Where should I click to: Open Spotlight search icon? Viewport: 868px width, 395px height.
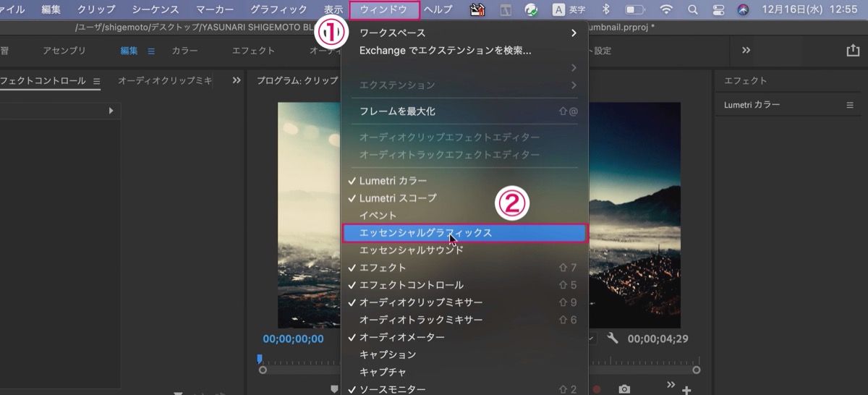coord(692,10)
